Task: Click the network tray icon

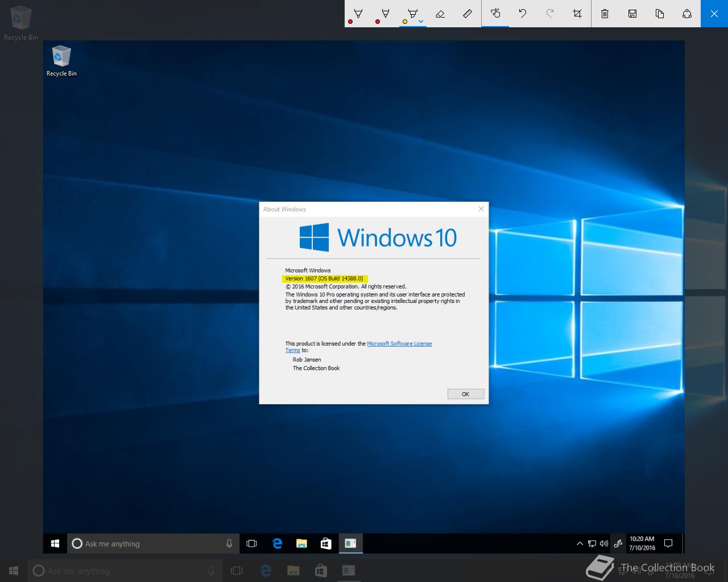Action: tap(592, 544)
